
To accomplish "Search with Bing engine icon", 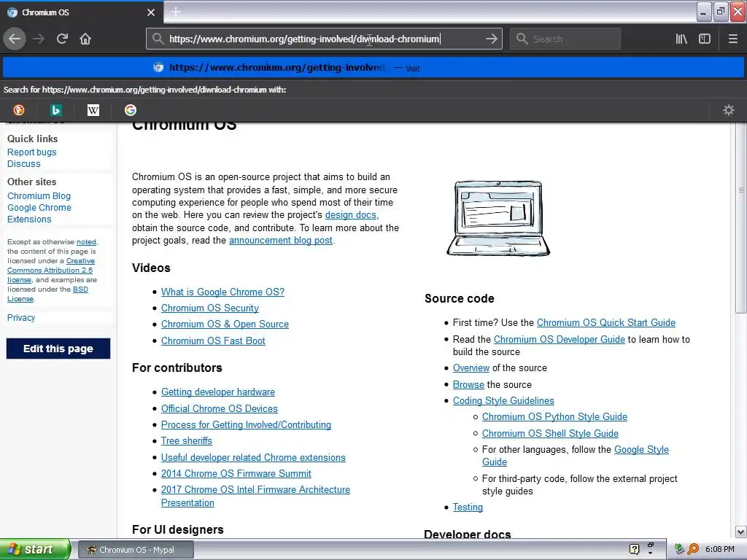I will click(x=55, y=111).
